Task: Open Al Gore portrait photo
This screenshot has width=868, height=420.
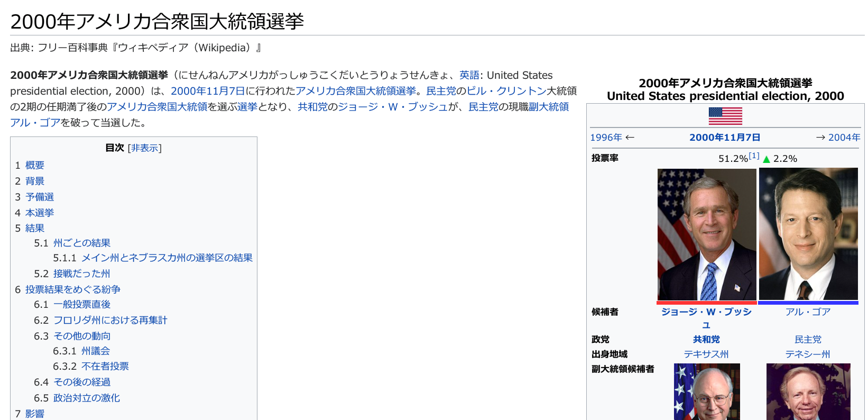Action: click(808, 234)
